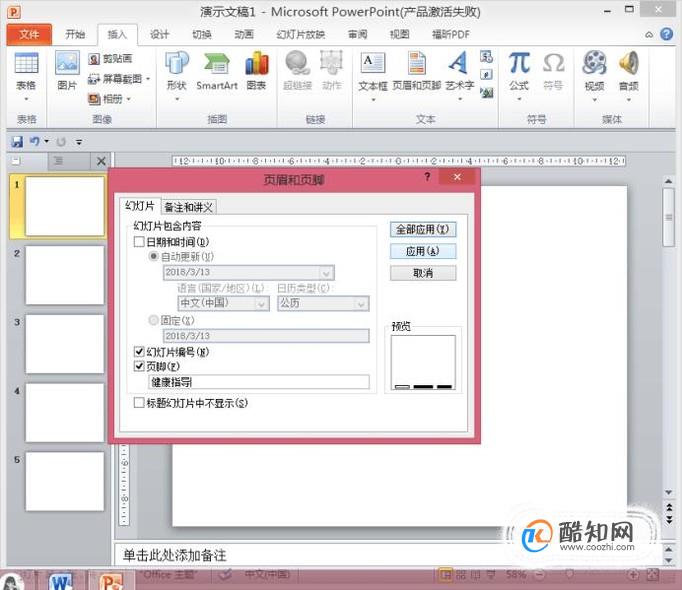Insert a symbol with 符号 icon
Image resolution: width=682 pixels, height=590 pixels.
tap(553, 71)
